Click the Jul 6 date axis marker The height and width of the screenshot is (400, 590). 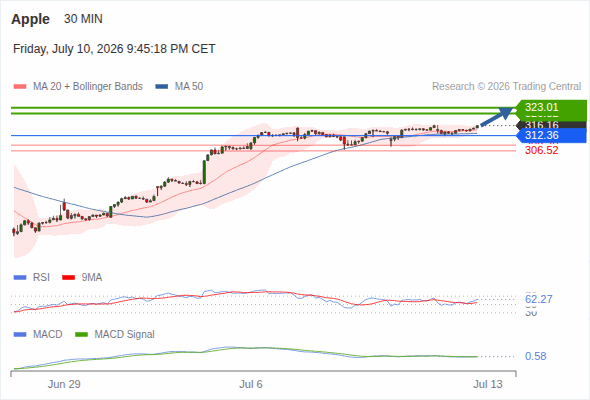[251, 384]
